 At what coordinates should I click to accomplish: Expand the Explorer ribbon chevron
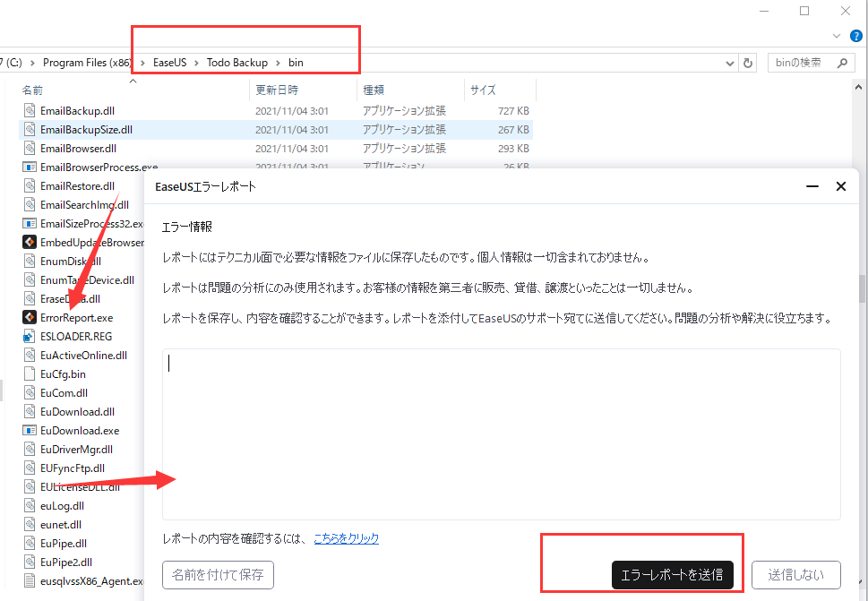point(837,36)
